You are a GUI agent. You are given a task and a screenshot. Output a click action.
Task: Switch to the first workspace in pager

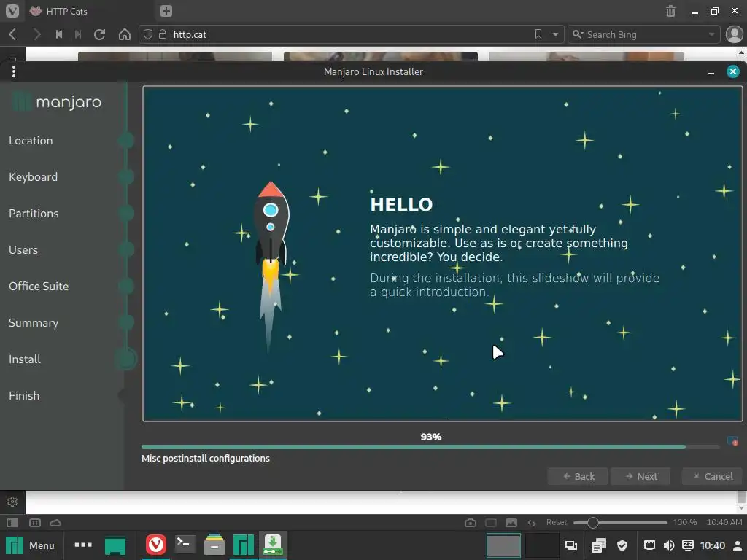click(x=503, y=545)
